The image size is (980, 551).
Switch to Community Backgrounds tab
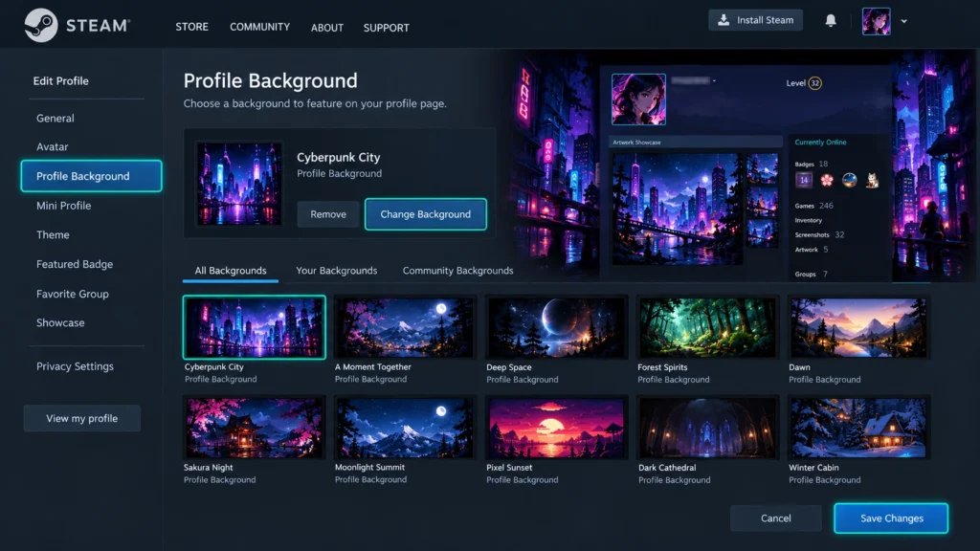pos(457,271)
